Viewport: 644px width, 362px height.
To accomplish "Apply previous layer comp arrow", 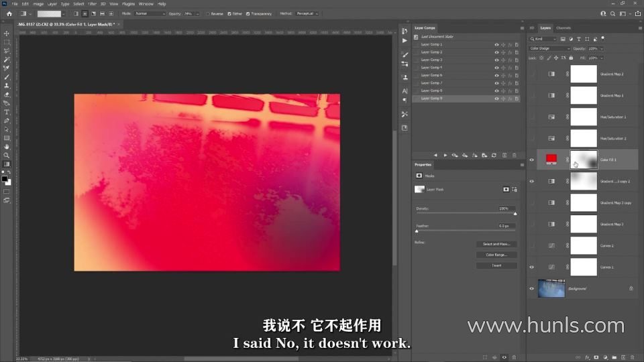I will pyautogui.click(x=435, y=155).
